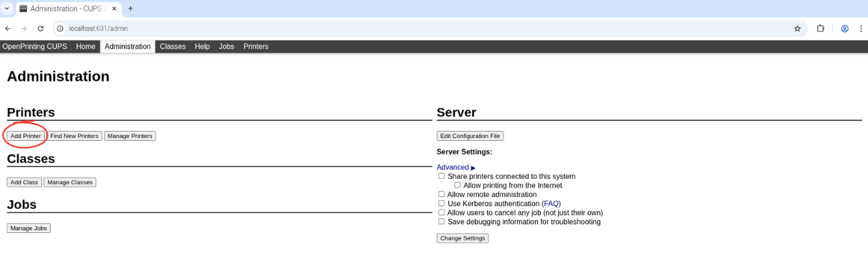868x257 pixels.
Task: Enable Share printers connected to this system
Action: pos(441,176)
